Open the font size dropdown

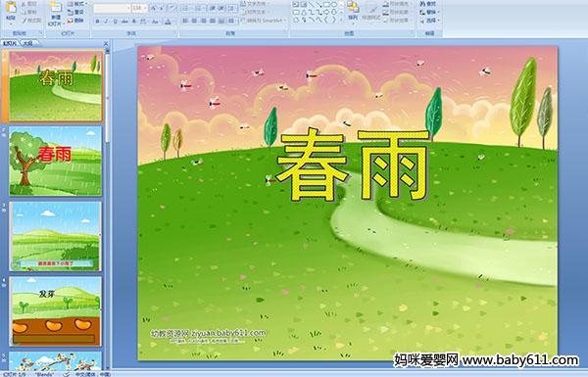145,8
